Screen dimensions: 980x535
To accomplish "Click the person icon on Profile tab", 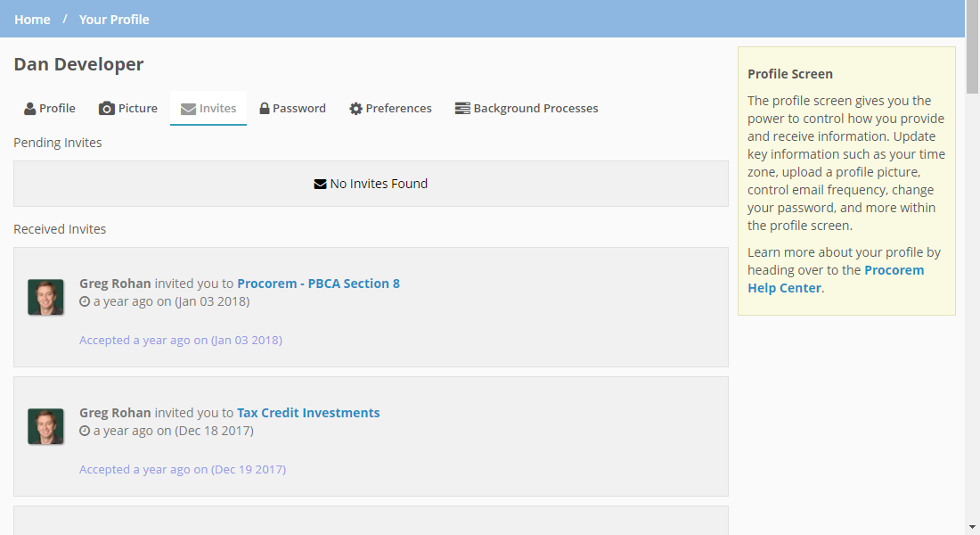I will tap(30, 109).
